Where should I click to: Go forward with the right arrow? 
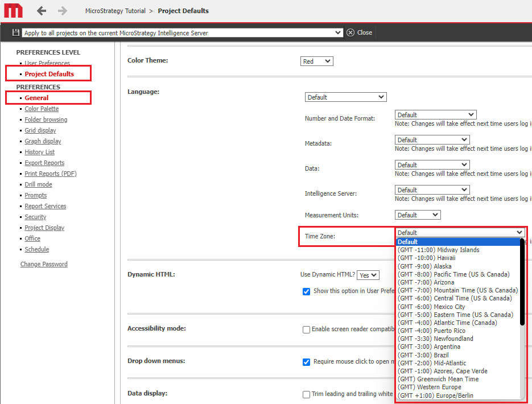pyautogui.click(x=63, y=11)
